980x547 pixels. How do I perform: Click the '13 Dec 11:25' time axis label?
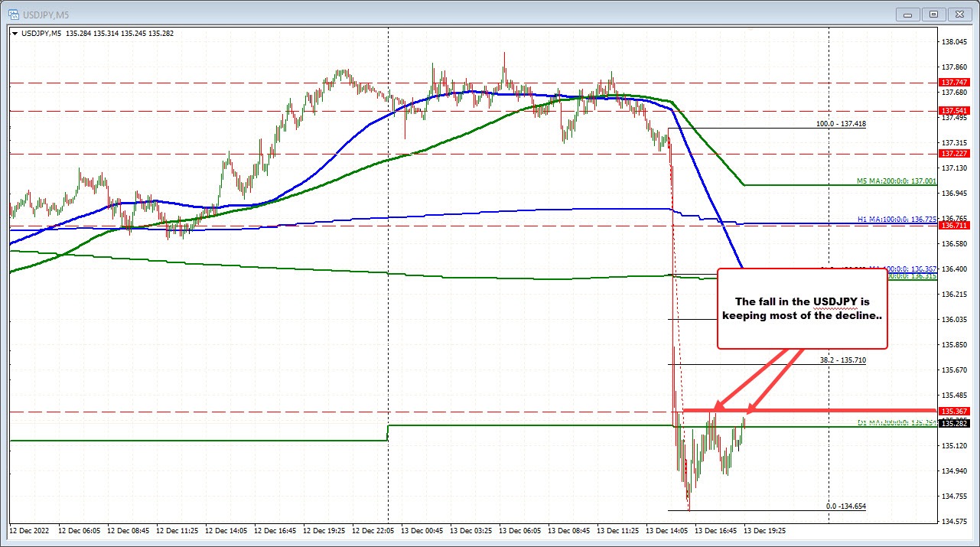pos(618,529)
